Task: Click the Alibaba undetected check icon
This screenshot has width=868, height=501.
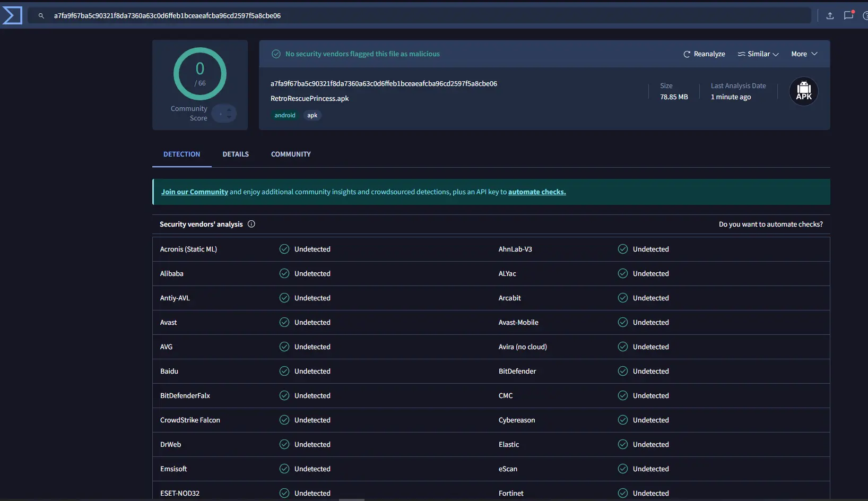Action: point(284,273)
